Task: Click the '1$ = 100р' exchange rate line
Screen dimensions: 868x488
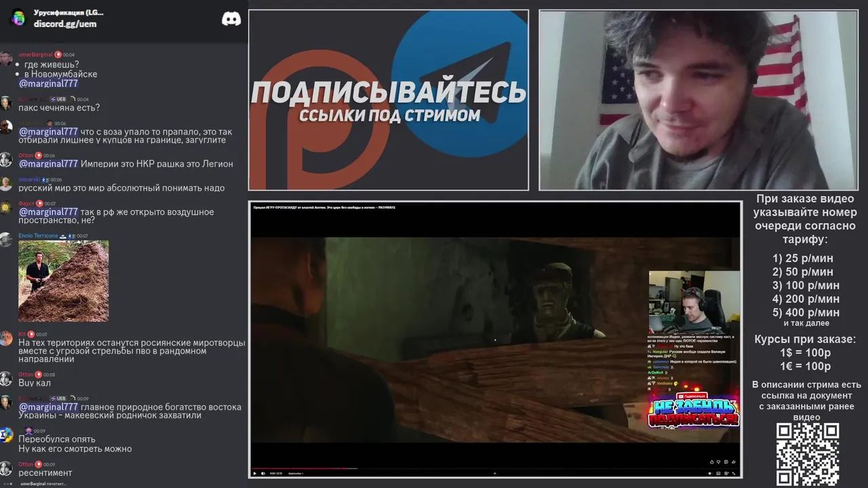Action: pyautogui.click(x=806, y=353)
